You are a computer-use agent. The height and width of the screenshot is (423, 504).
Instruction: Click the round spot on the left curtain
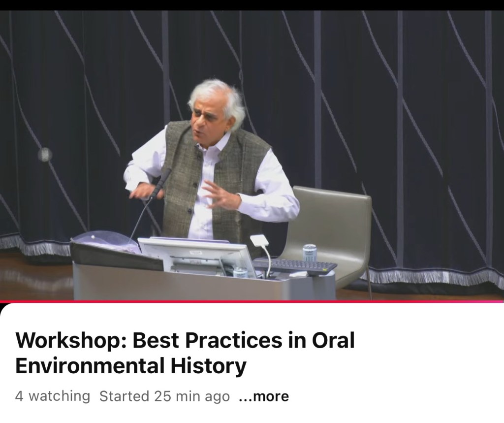(45, 155)
